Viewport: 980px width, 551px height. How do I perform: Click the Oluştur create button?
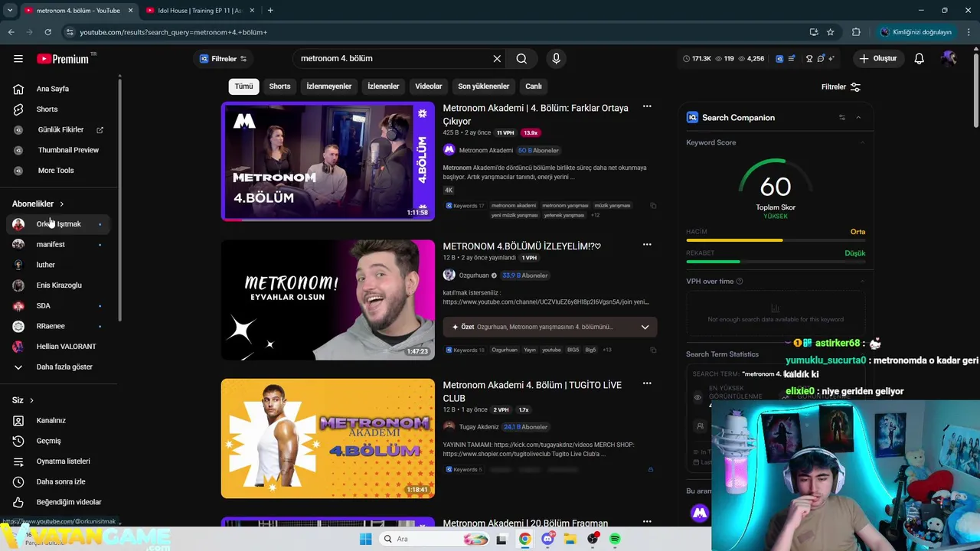point(877,58)
